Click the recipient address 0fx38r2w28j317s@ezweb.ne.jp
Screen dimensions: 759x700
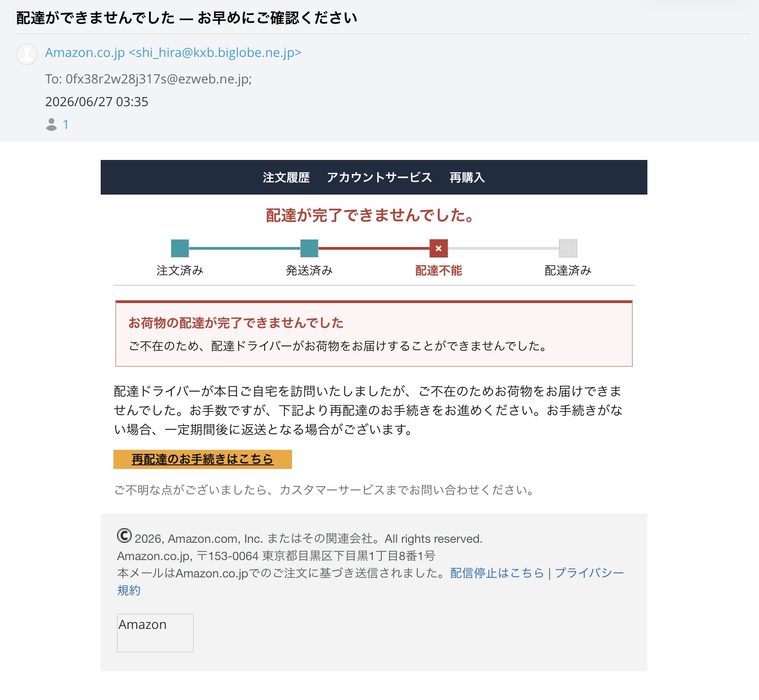click(158, 79)
